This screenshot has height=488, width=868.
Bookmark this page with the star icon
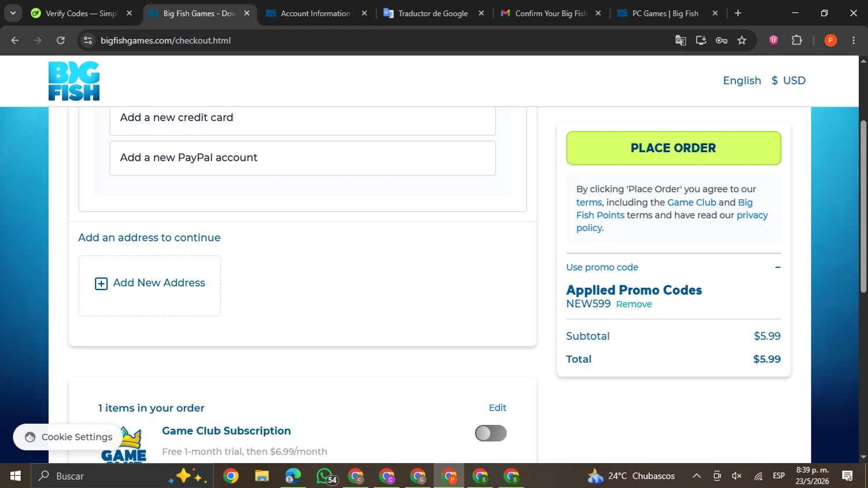[742, 41]
